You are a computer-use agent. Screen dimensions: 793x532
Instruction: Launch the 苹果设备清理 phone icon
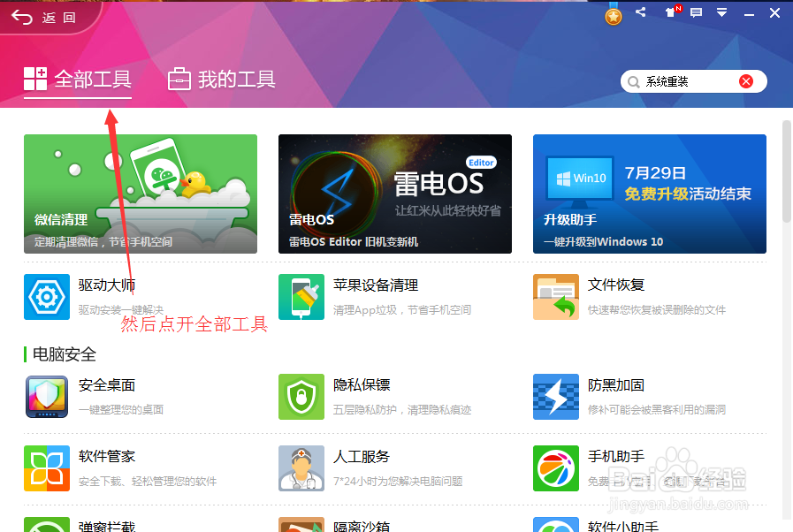pos(301,297)
